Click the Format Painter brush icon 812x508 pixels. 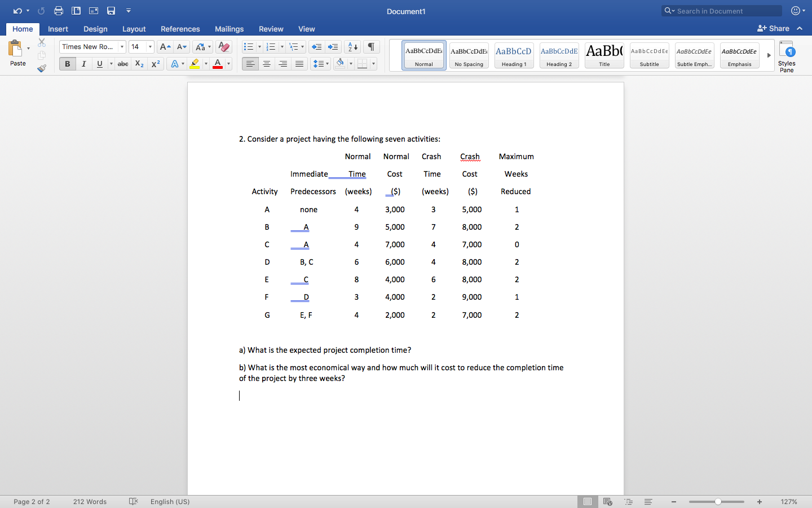(41, 68)
